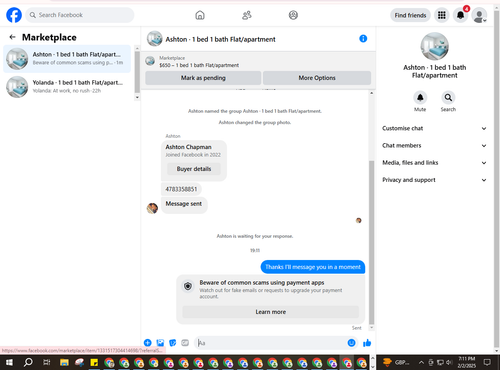The image size is (500, 370).
Task: Open File Explorer from the taskbar
Action: 64,362
